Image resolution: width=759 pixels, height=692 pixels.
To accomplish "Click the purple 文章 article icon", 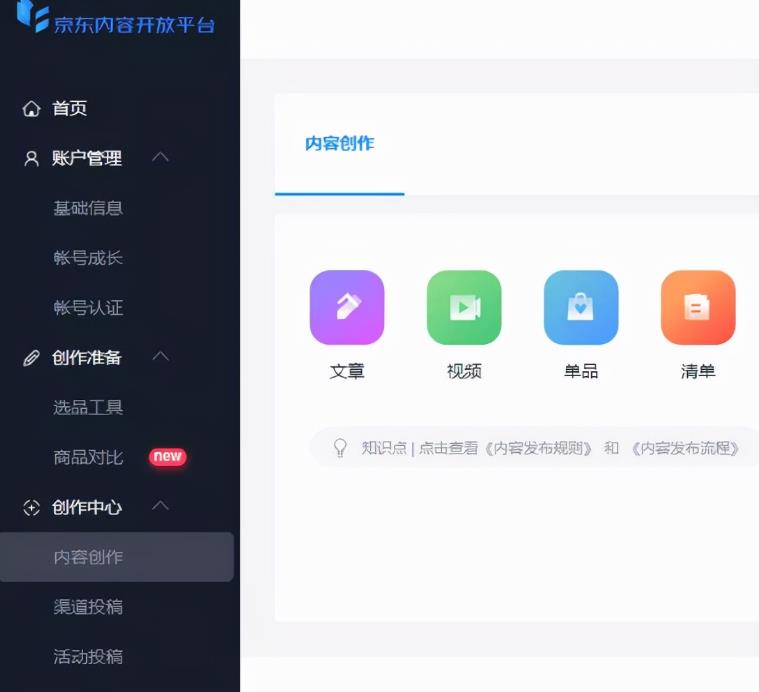I will [347, 307].
